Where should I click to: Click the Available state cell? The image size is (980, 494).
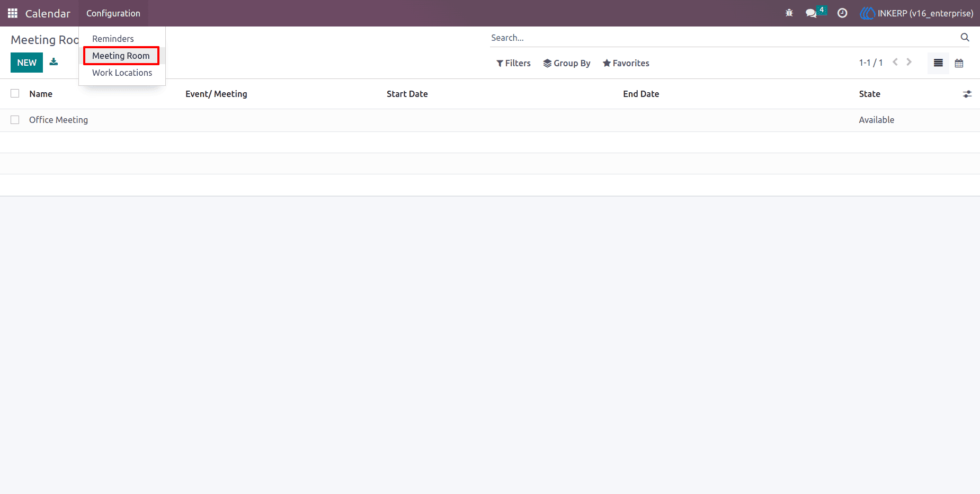click(x=876, y=120)
